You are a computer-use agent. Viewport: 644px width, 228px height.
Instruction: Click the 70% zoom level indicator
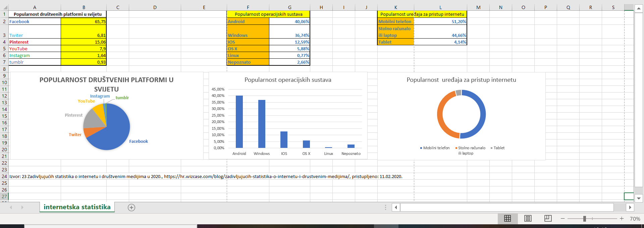tap(635, 219)
